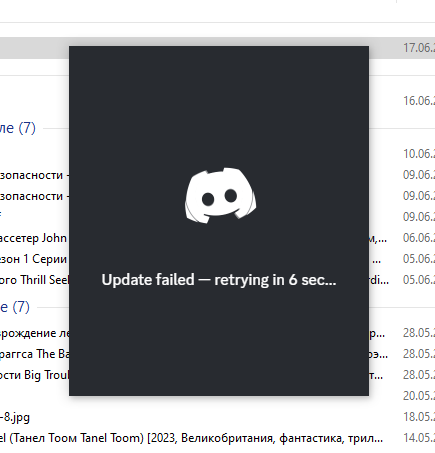Select the "ассетер John" file entry
Screen dimensions: 435x453
[33, 238]
